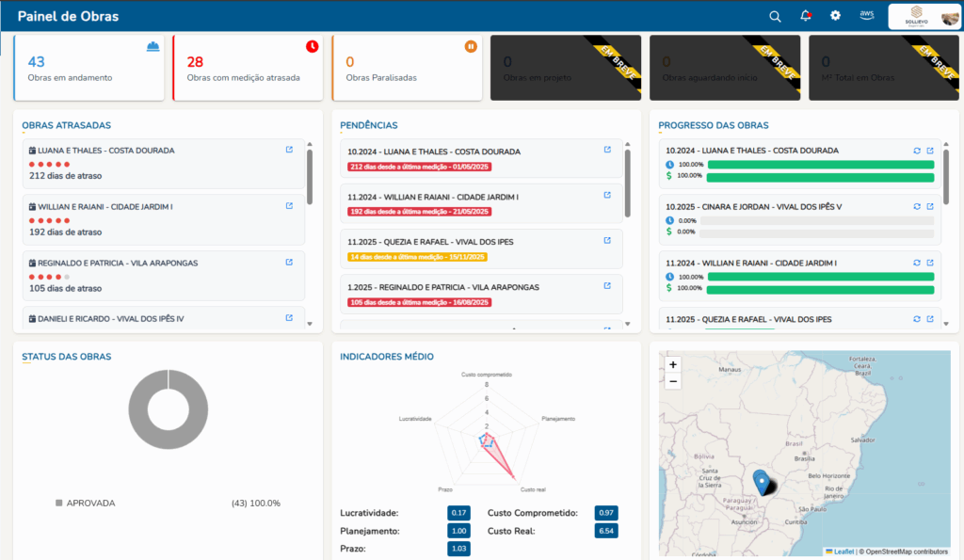Click the Leaflet link on the map
This screenshot has width=964, height=560.
[x=843, y=552]
